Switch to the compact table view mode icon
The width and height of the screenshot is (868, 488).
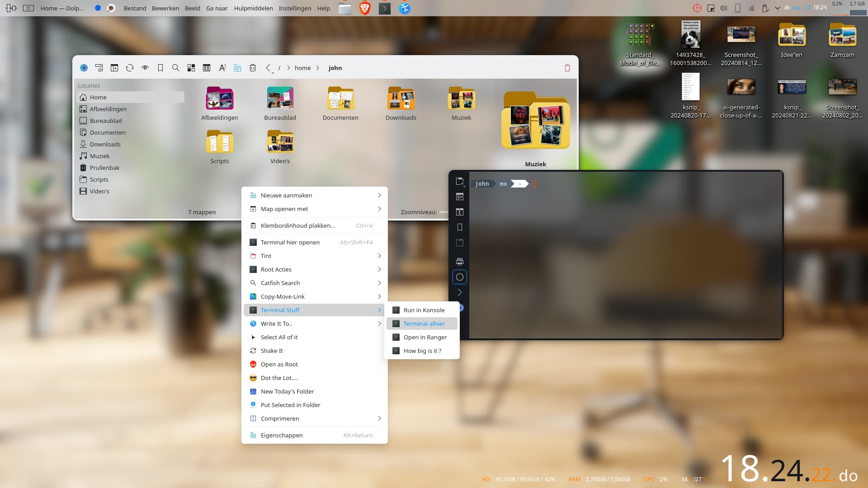pos(207,68)
